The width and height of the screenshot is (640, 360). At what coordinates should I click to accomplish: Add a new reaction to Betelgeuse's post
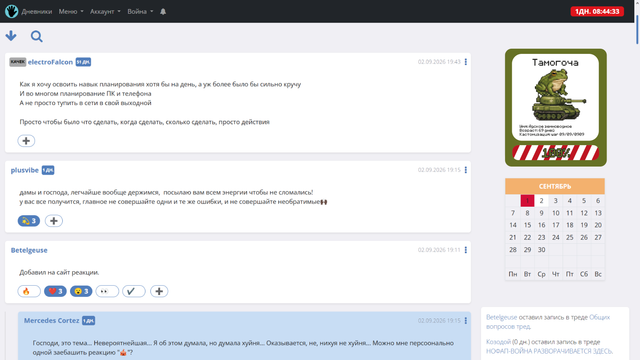(159, 291)
